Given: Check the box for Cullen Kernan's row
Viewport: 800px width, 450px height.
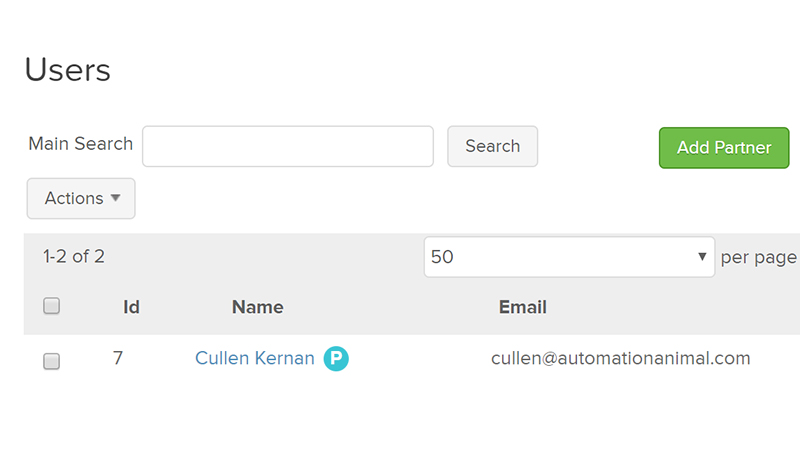Looking at the screenshot, I should point(52,361).
